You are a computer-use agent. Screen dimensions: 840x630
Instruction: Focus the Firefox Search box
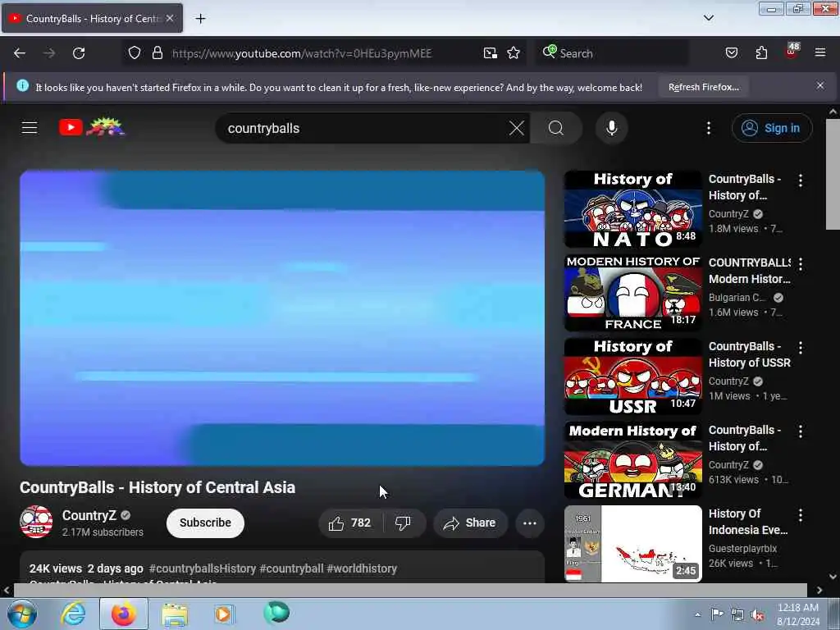point(614,53)
